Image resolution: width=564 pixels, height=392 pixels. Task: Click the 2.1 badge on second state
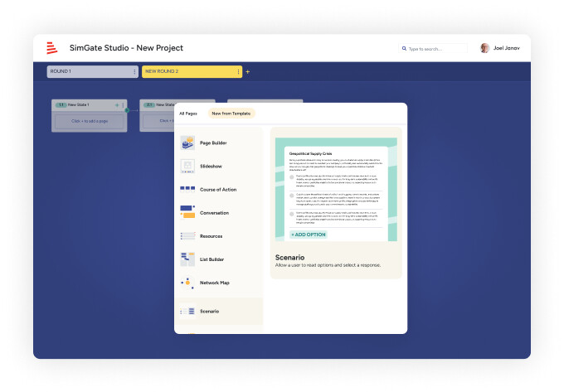(149, 105)
